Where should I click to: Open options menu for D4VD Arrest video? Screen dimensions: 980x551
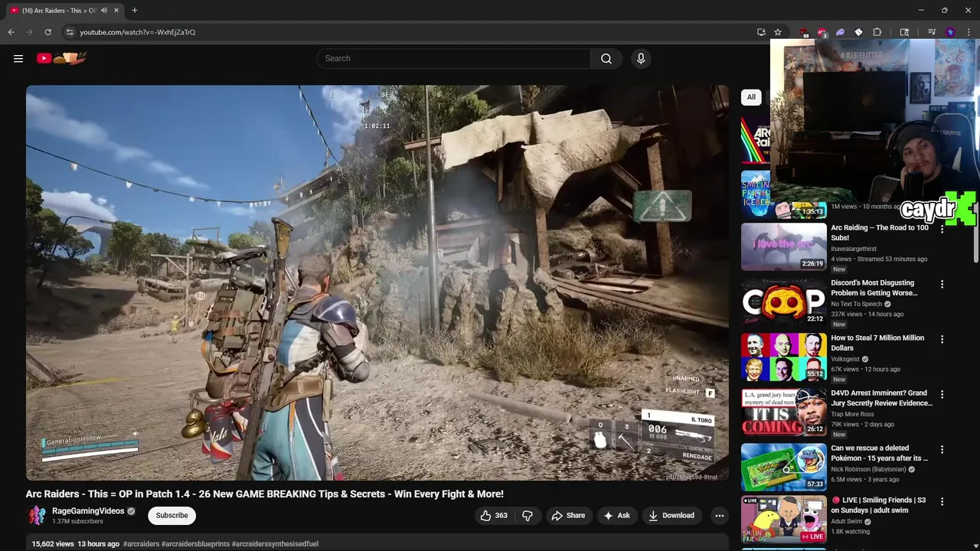point(942,394)
